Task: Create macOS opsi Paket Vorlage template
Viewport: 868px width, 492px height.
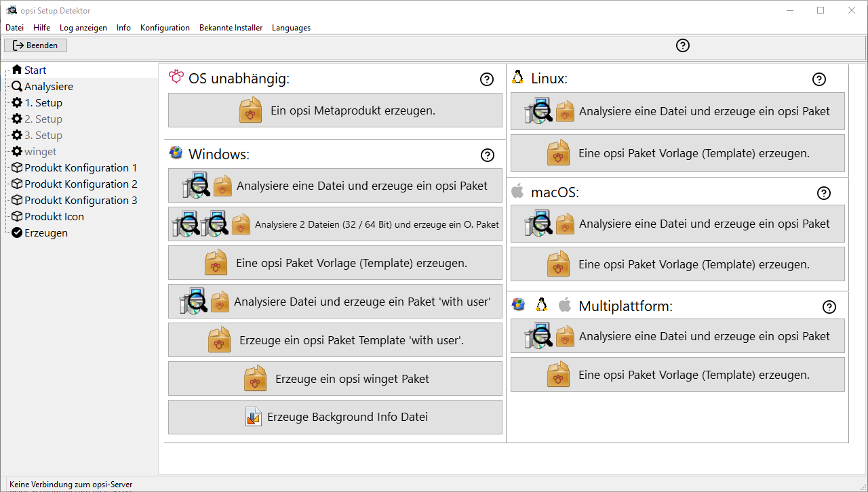Action: [x=677, y=264]
